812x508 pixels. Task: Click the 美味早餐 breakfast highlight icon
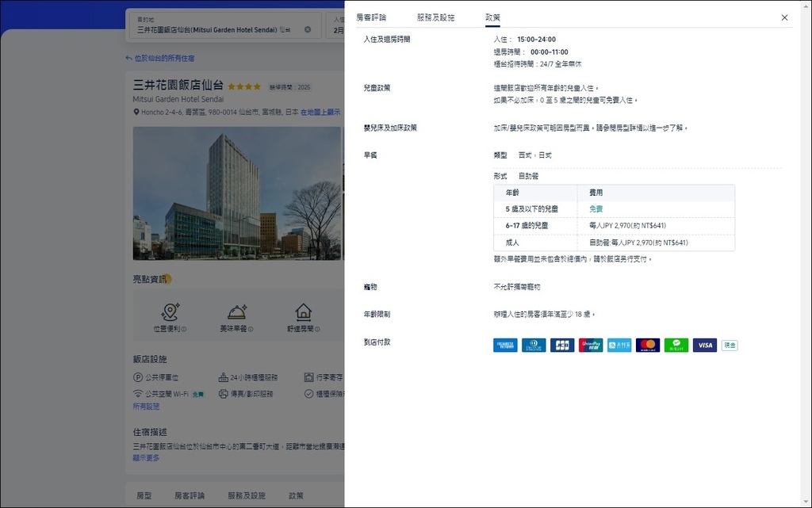tap(236, 311)
